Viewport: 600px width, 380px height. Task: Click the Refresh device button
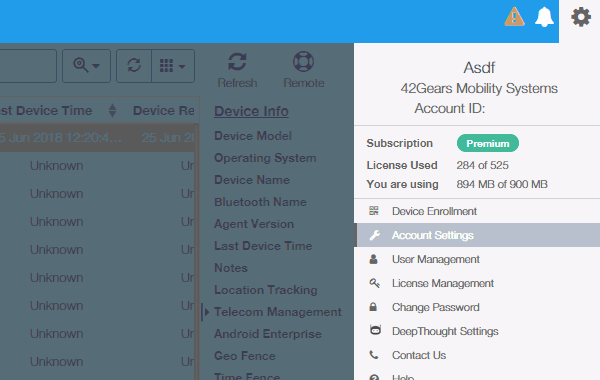(x=237, y=70)
